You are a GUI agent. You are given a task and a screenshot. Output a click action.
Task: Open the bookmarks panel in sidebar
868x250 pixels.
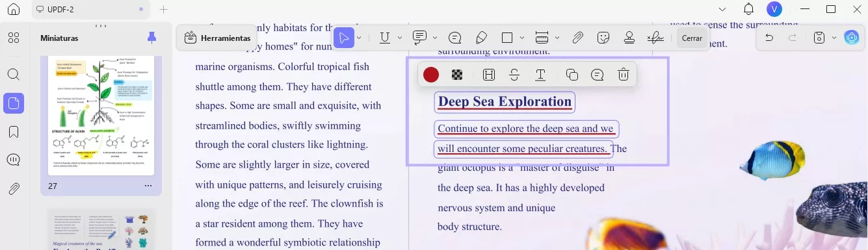coord(14,132)
